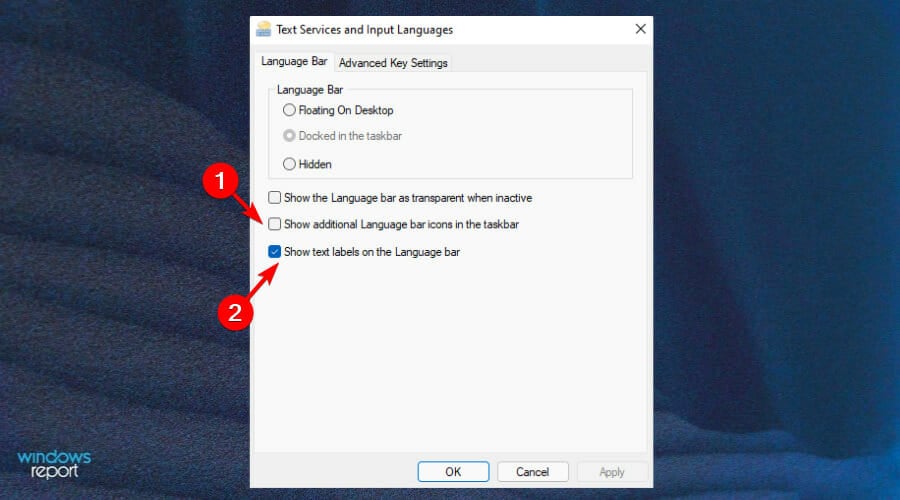Choose the Hidden radio button
The width and height of the screenshot is (900, 500).
(289, 164)
